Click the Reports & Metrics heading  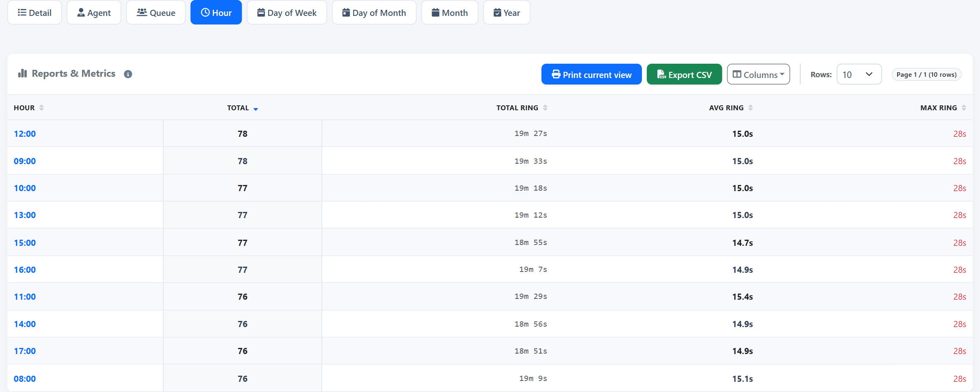pos(73,73)
